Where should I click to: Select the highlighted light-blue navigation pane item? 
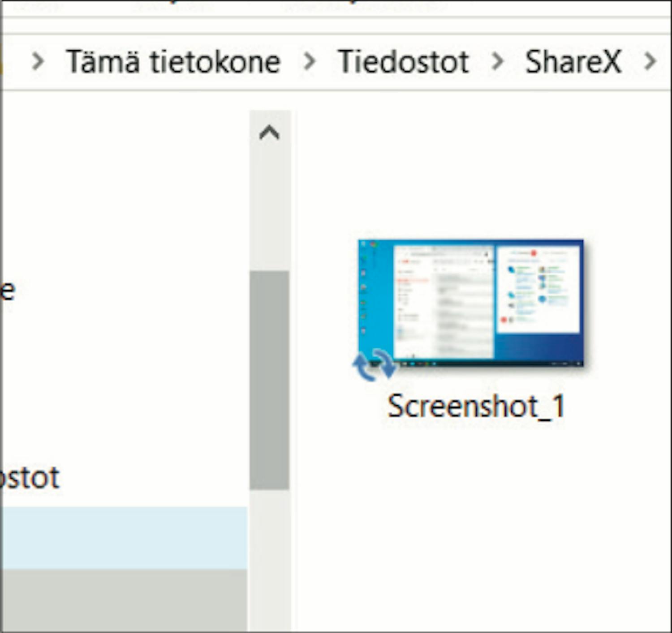123,537
